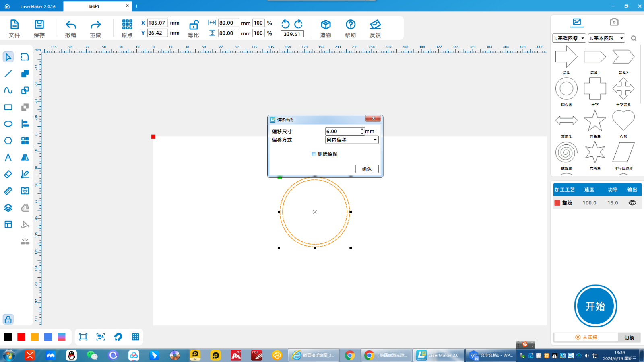644x362 pixels.
Task: Toggle the 等比 aspect ratio lock
Action: 194,25
